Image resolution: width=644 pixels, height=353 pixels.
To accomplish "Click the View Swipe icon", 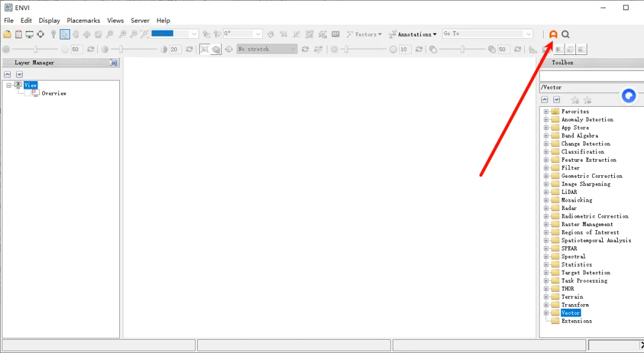I will coord(581,49).
